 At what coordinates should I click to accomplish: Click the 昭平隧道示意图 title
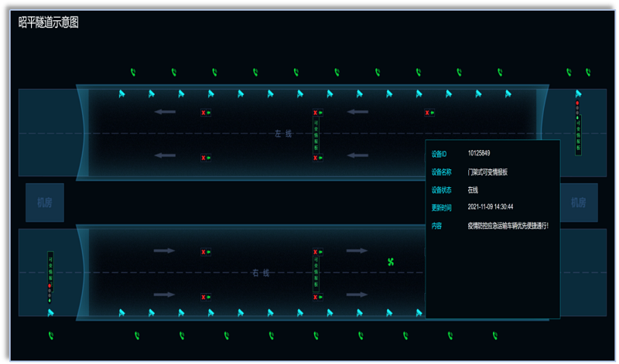[48, 23]
